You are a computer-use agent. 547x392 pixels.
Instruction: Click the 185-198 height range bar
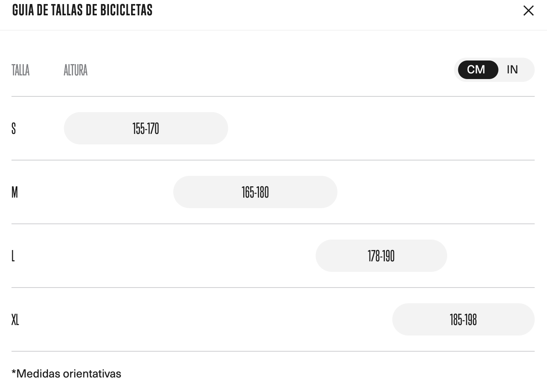463,319
